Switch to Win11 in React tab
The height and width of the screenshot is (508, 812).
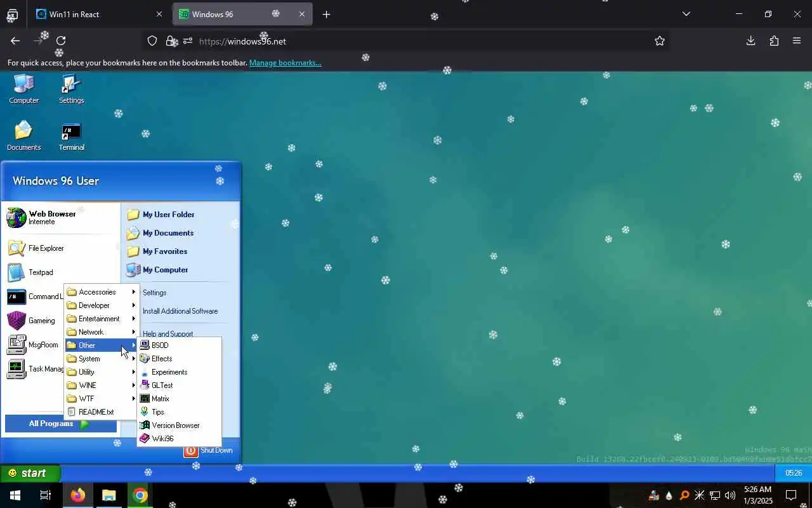(99, 14)
